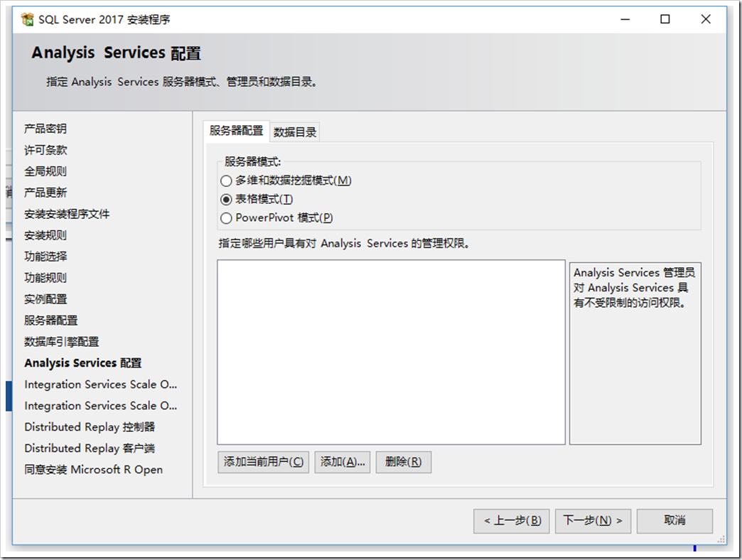
Task: Select the 数据库引擎配置 step
Action: click(62, 342)
